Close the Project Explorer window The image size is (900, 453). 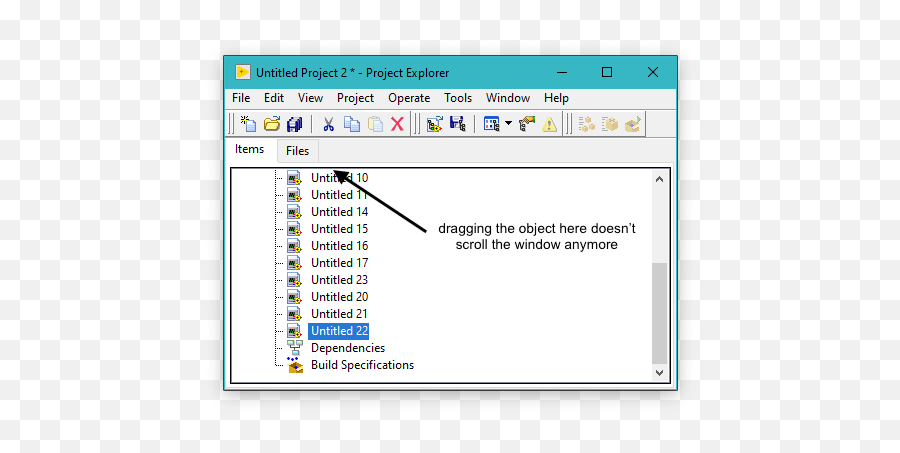point(653,72)
